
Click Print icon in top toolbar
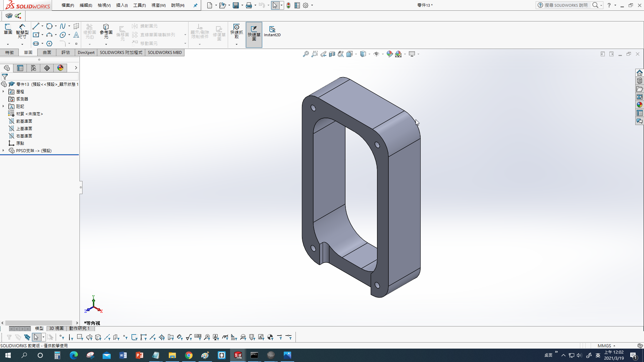[249, 5]
